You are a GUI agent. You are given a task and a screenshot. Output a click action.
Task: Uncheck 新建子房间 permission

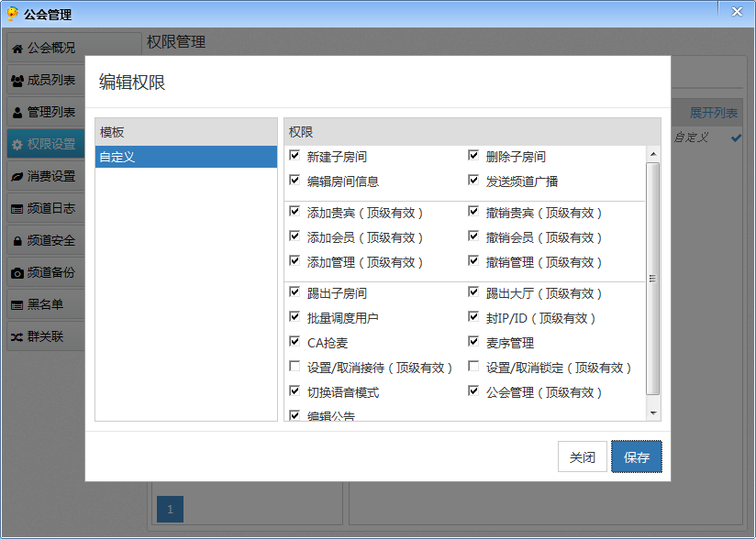(x=295, y=155)
